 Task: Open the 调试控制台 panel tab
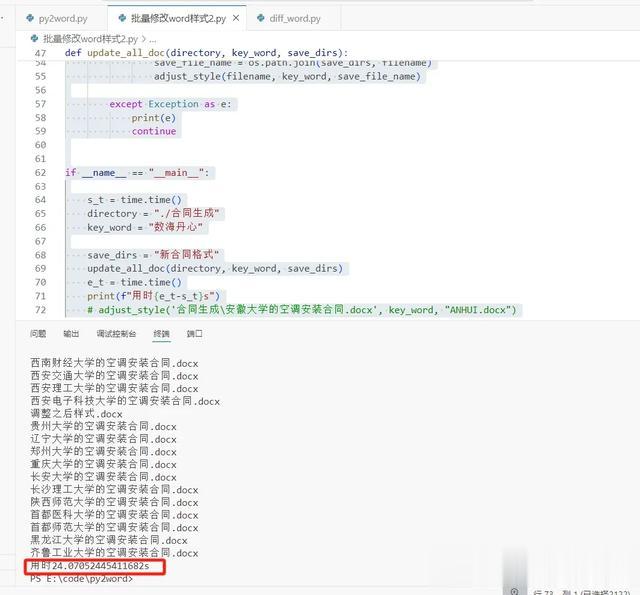coord(116,333)
